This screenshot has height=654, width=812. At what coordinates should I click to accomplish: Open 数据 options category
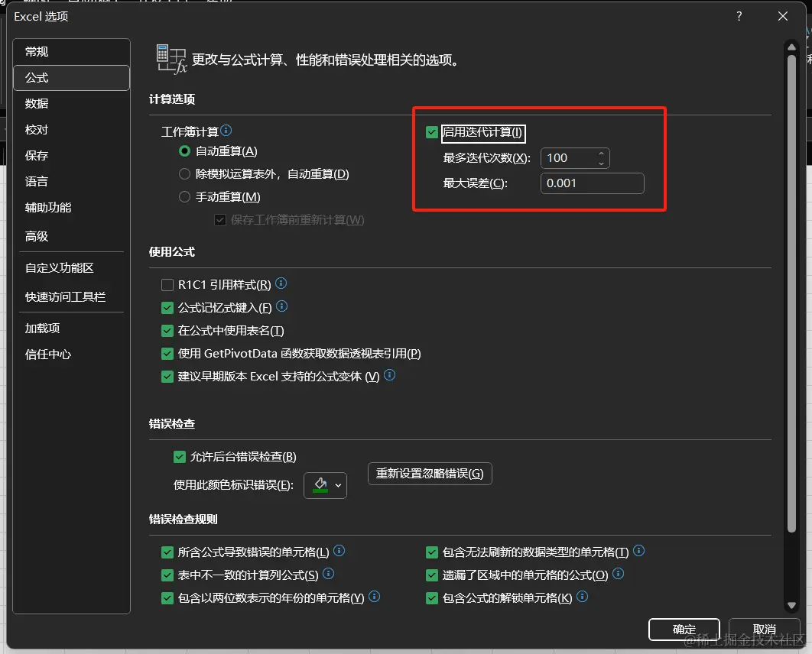(71, 103)
